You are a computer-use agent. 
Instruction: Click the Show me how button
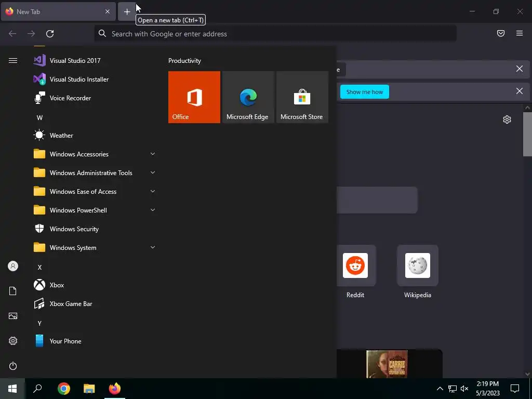pyautogui.click(x=364, y=92)
